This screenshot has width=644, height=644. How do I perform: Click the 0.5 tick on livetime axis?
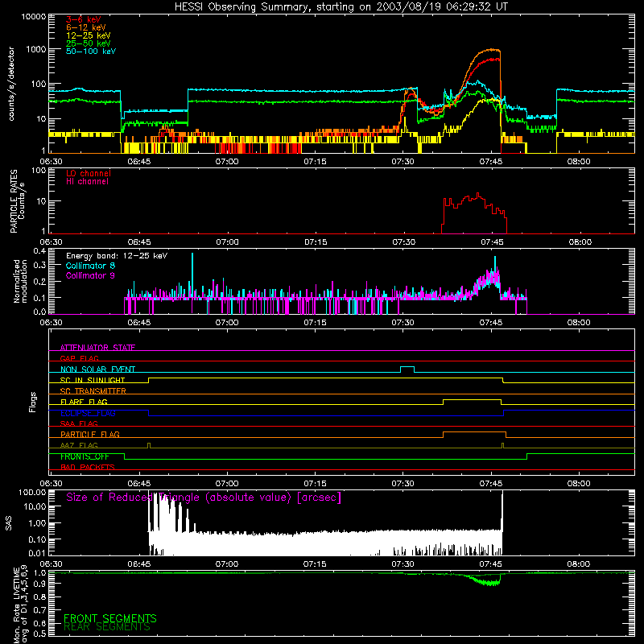click(39, 634)
